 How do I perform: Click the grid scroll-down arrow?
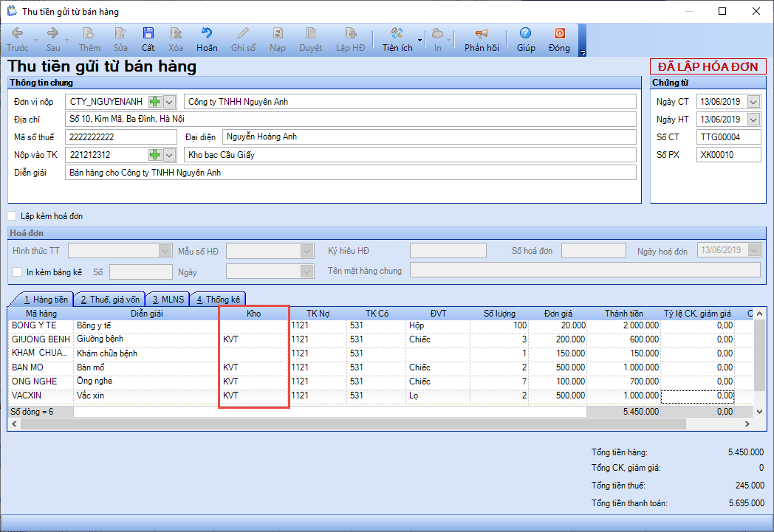coord(760,411)
